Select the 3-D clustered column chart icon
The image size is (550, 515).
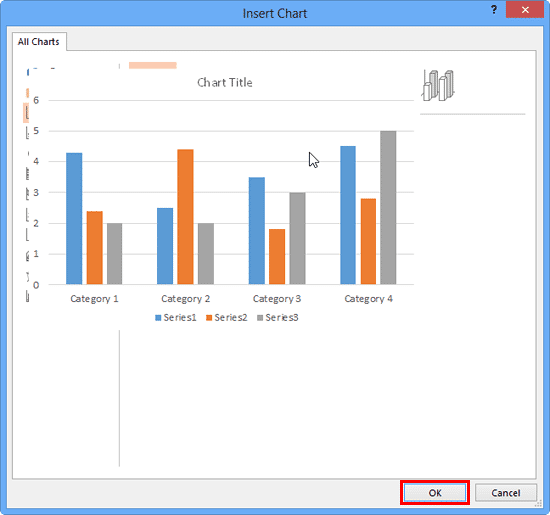(x=438, y=85)
